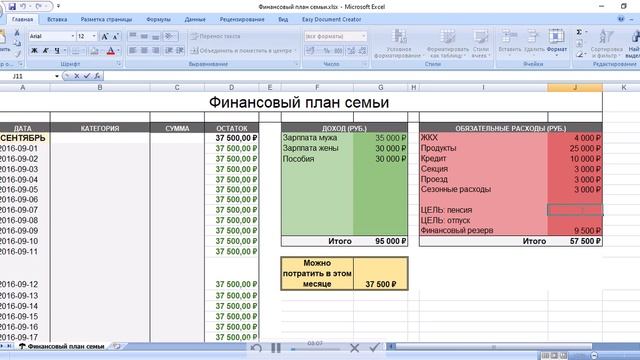Image resolution: width=640 pixels, height=360 pixels.
Task: Switch to the Рецензирование tab
Action: [x=242, y=19]
